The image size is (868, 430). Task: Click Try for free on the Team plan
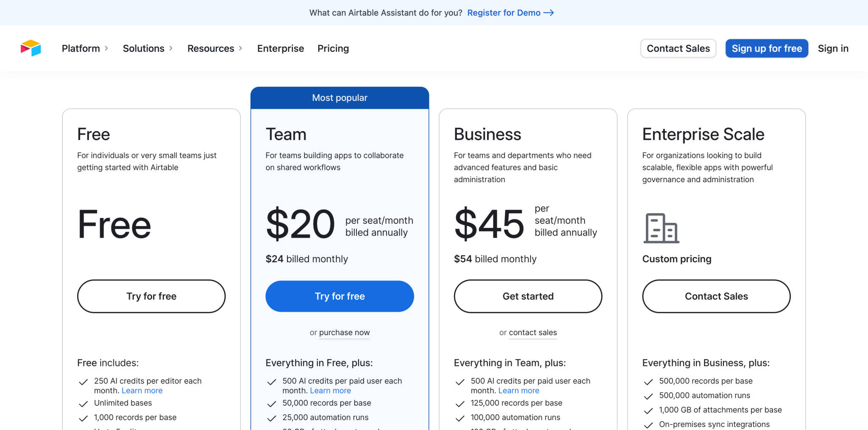(339, 296)
